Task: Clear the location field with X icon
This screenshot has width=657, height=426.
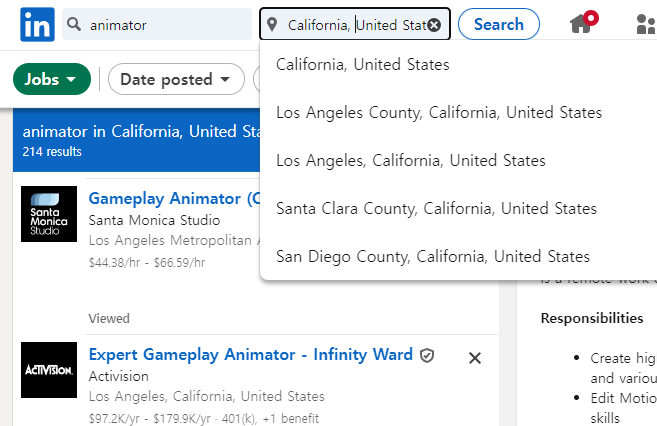Action: tap(435, 25)
